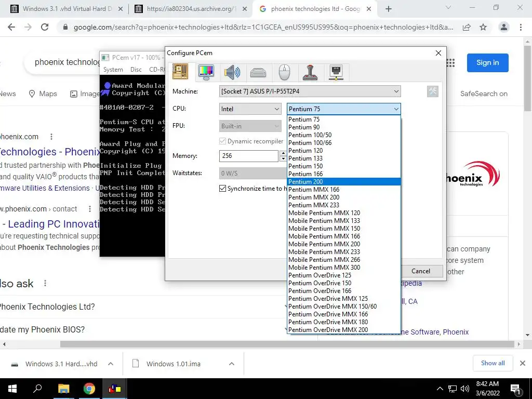
Task: Select Mobile Pentium MMX 200
Action: coord(344,244)
